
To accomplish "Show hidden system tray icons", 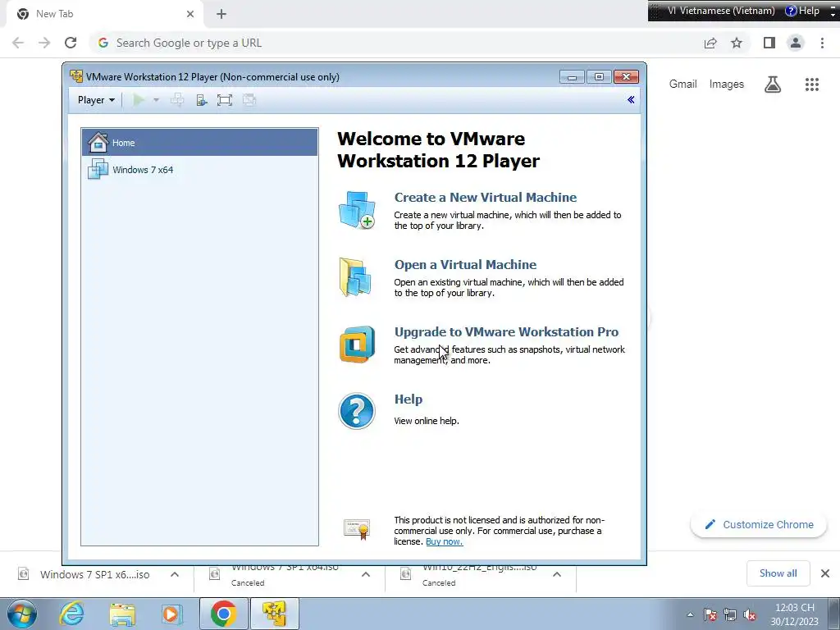I will tap(691, 615).
